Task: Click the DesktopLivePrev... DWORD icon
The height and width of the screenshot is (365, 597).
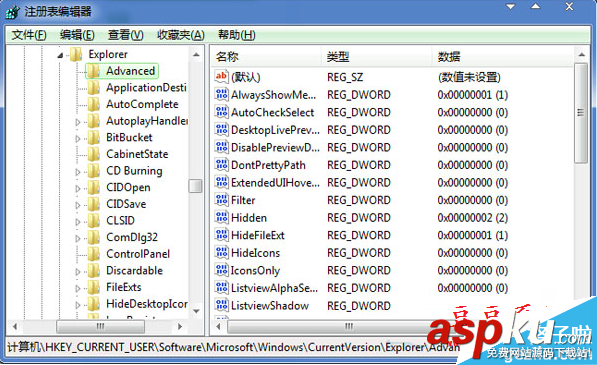Action: (x=221, y=129)
